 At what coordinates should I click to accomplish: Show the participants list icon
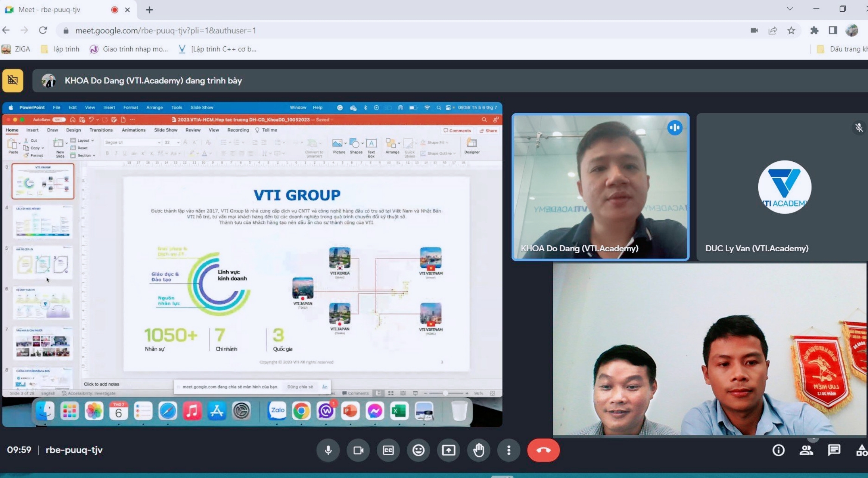(806, 450)
